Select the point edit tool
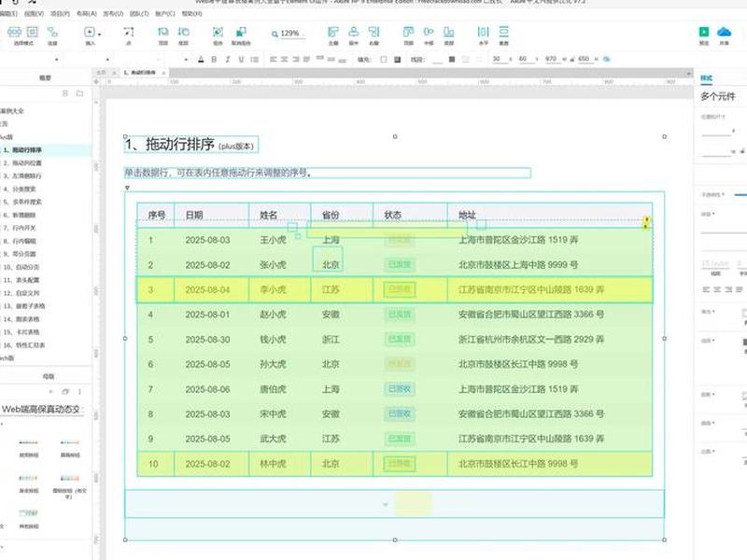 [128, 32]
